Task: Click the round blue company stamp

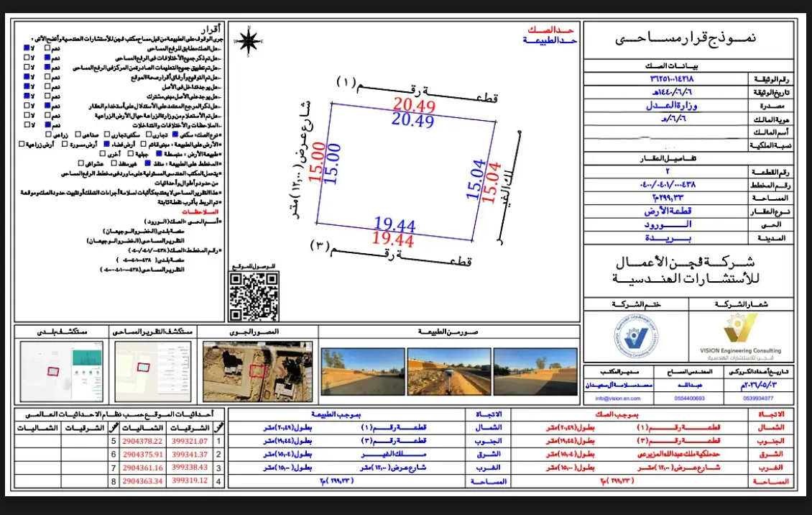Action: pos(636,336)
